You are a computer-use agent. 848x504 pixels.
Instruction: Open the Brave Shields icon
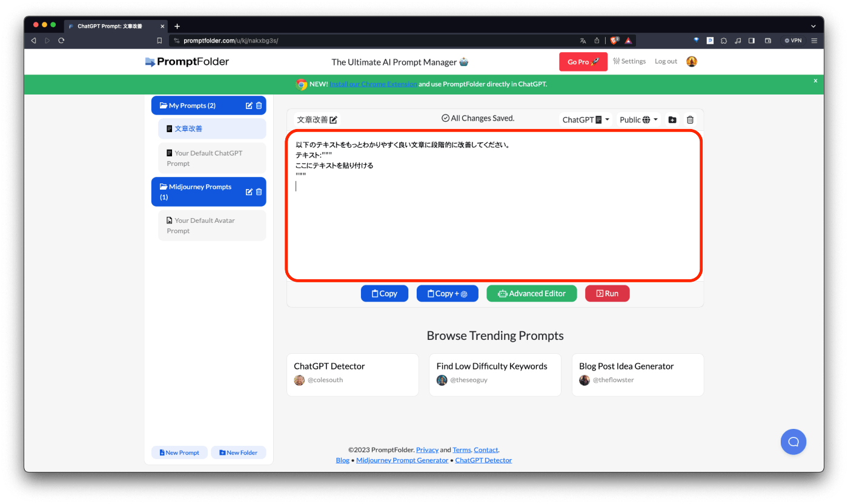614,41
